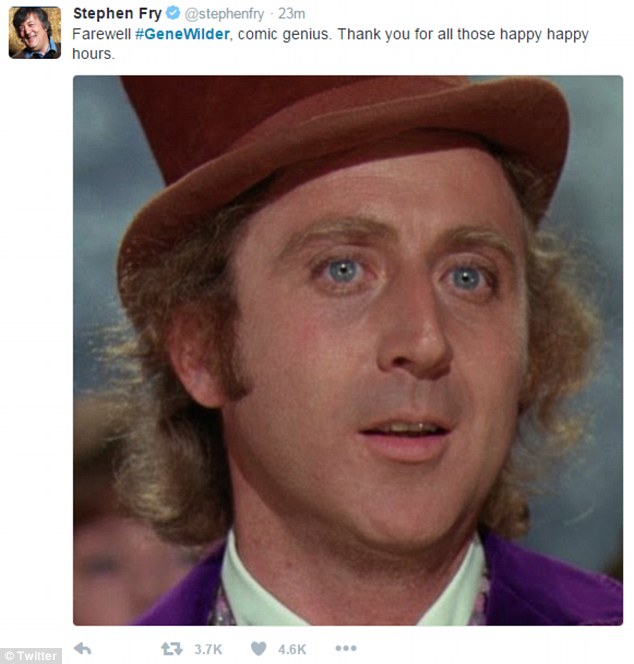
Task: Click the Stephen Fry display name
Action: [x=117, y=14]
